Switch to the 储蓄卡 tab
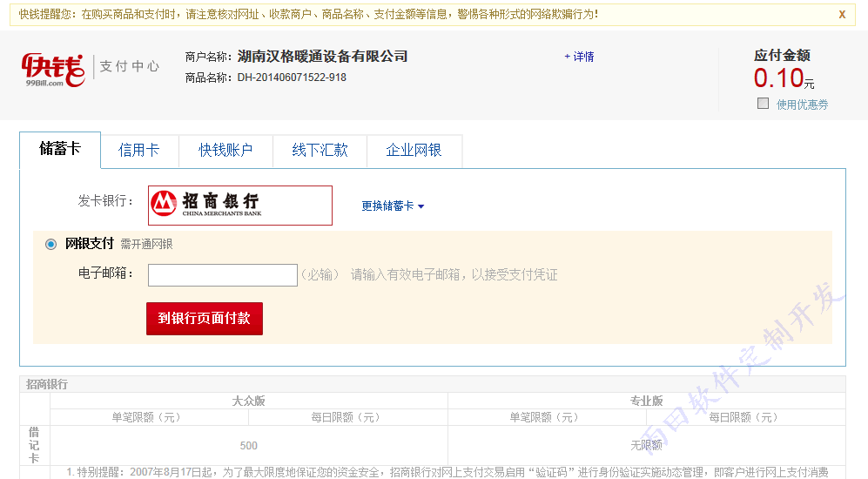Screen dimensions: 868x479 click(x=60, y=150)
